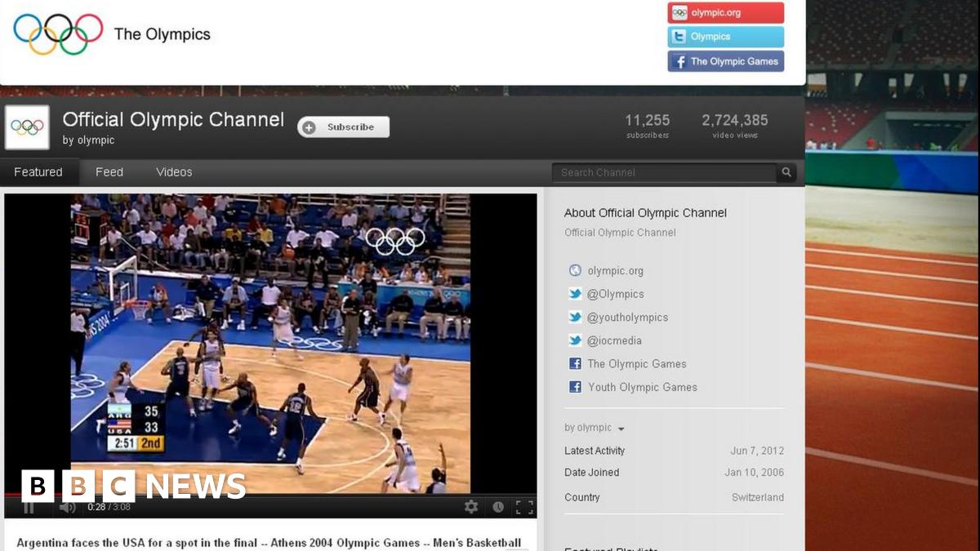
Task: Click the search magnifier icon
Action: click(x=786, y=172)
